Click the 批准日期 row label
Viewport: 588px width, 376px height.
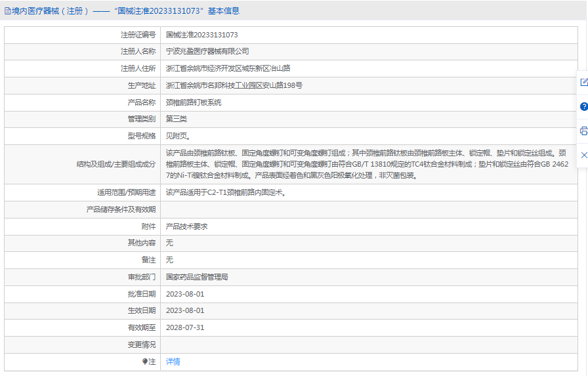[x=141, y=294]
